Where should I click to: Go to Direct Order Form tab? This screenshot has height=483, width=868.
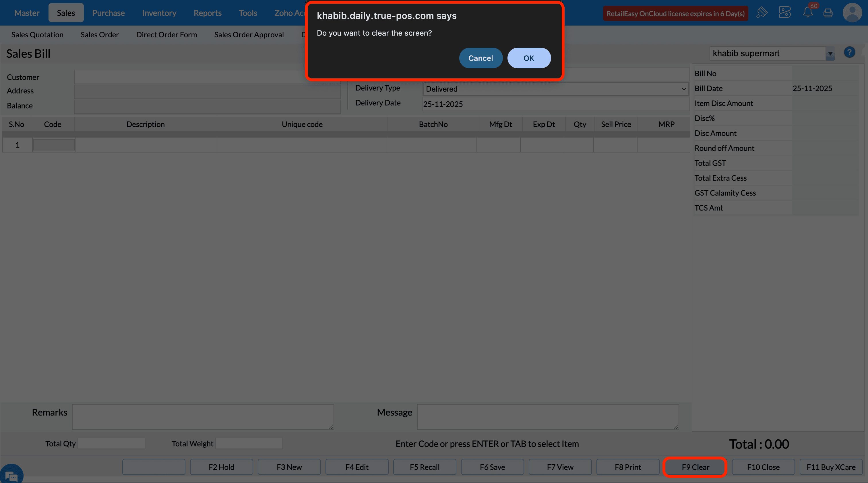[166, 35]
